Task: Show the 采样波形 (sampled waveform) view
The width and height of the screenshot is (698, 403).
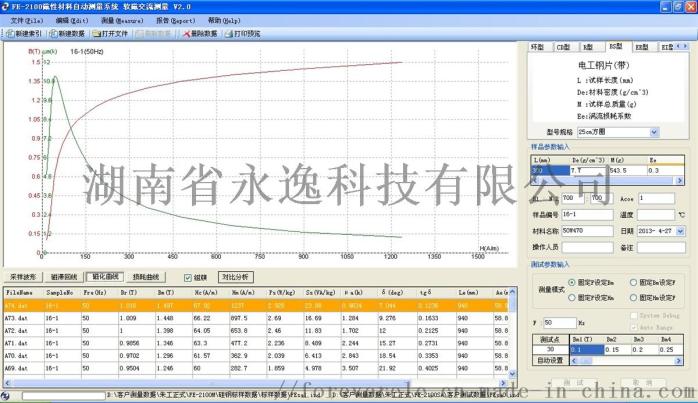Action: [x=23, y=277]
